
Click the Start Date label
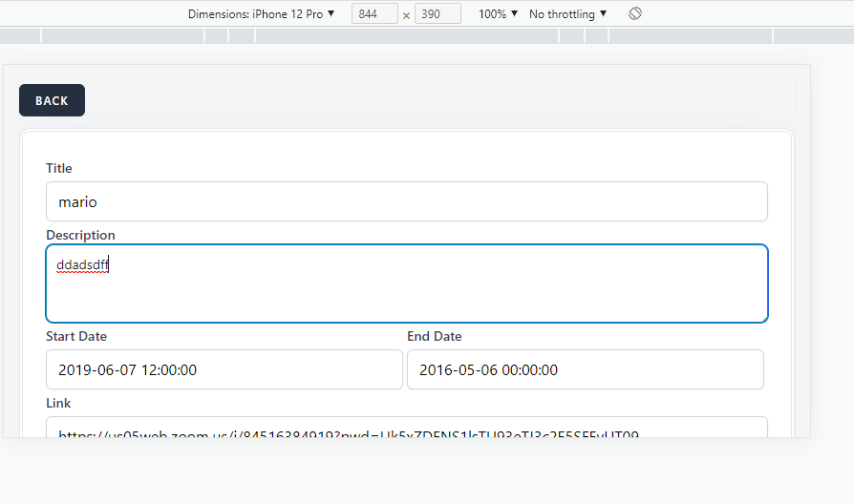[x=76, y=336]
